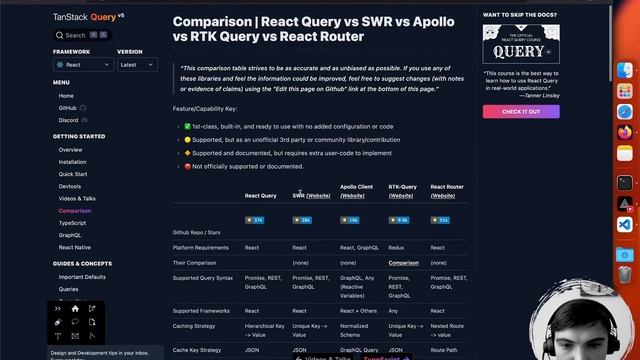Open the GraphQL docs page
Screen dimensions: 640x360
point(70,236)
